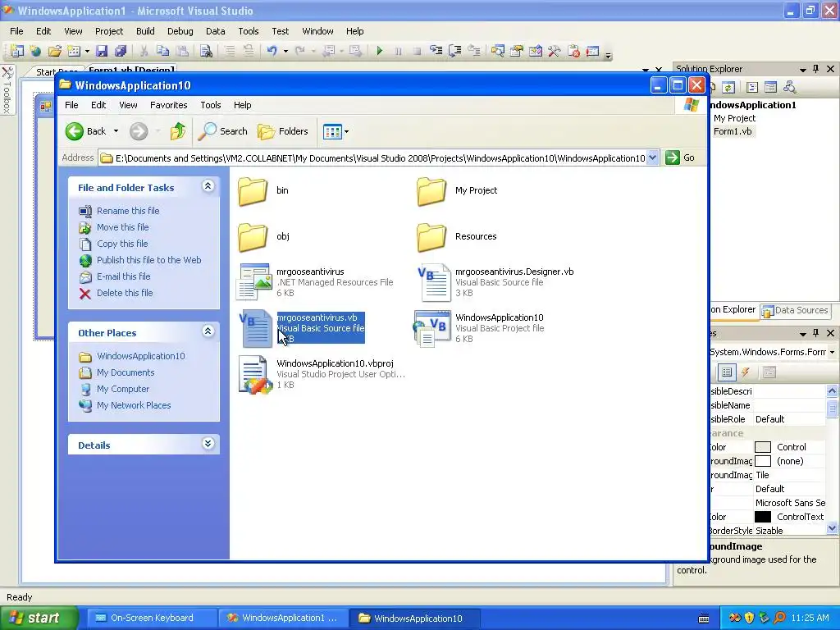The height and width of the screenshot is (630, 840).
Task: Open the Solution Explorer window position dropdown
Action: point(802,69)
